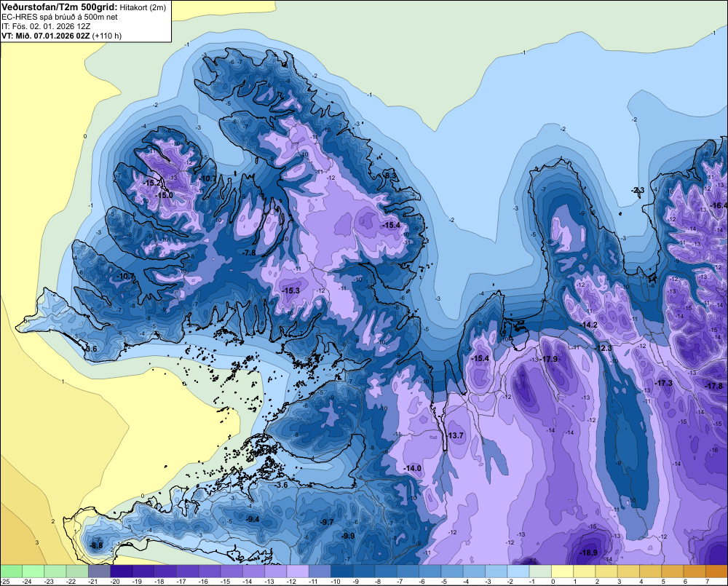Click the station value -7.8
The width and height of the screenshot is (728, 586).
249,253
